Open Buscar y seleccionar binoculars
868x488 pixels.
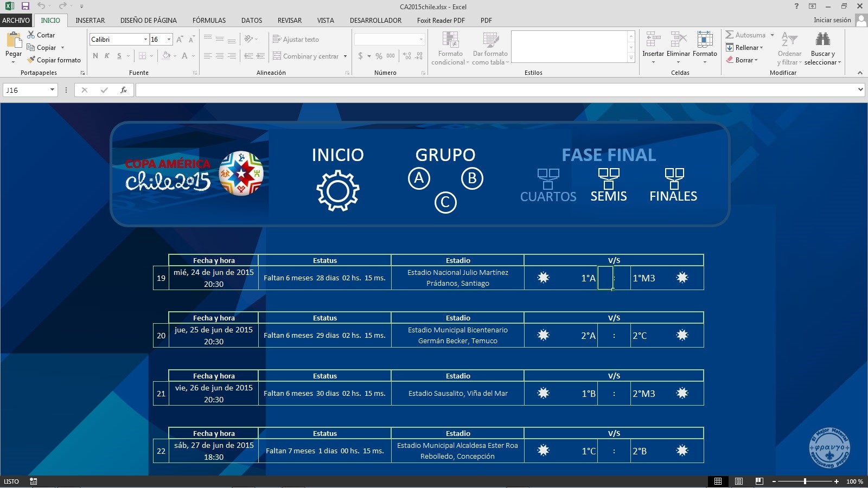[822, 48]
